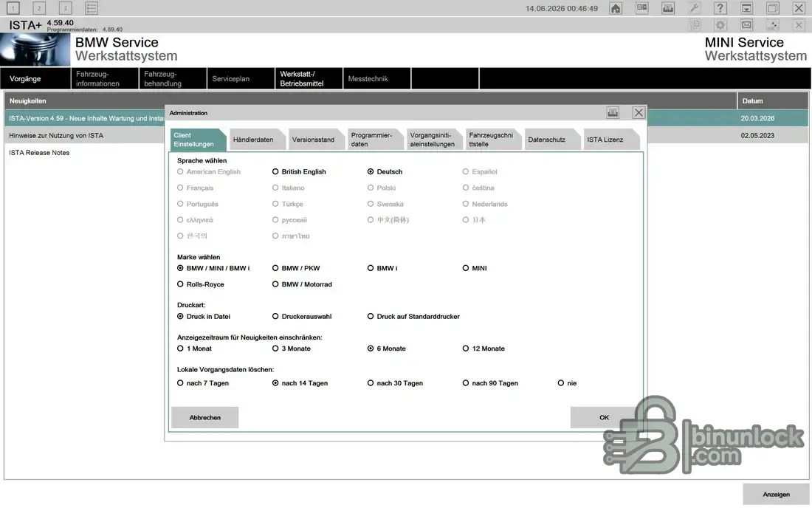Delete local data nach 30 Tagen
Viewport: 812px width, 508px height.
[x=395, y=383]
